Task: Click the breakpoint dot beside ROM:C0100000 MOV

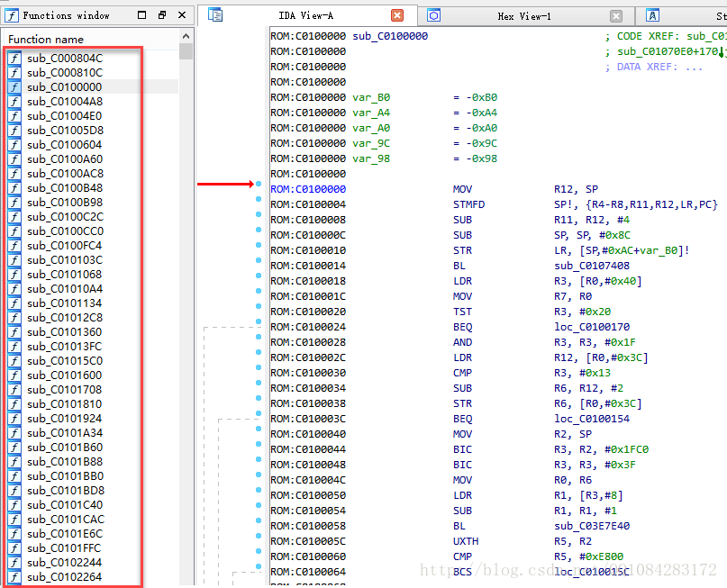Action: pos(259,184)
